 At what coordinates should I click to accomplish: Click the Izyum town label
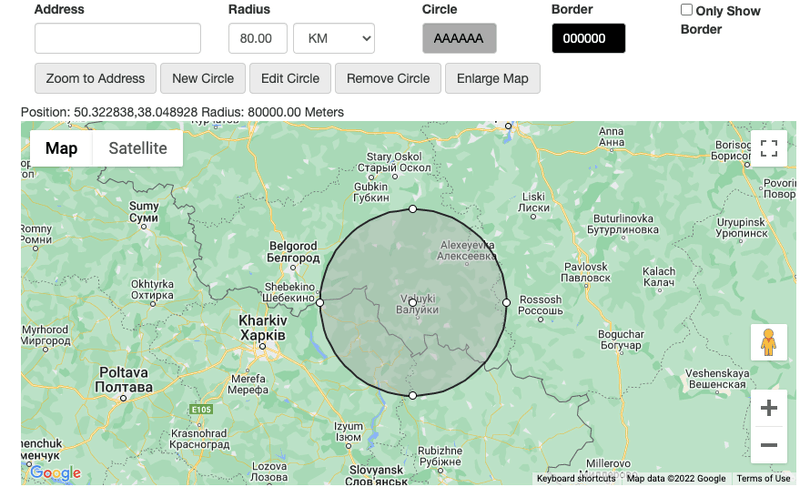click(348, 431)
